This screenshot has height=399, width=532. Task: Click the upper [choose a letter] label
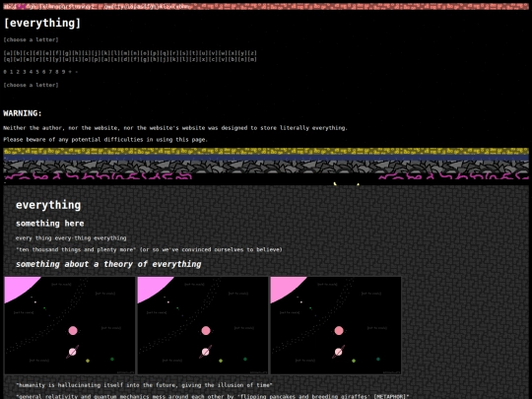coord(31,39)
